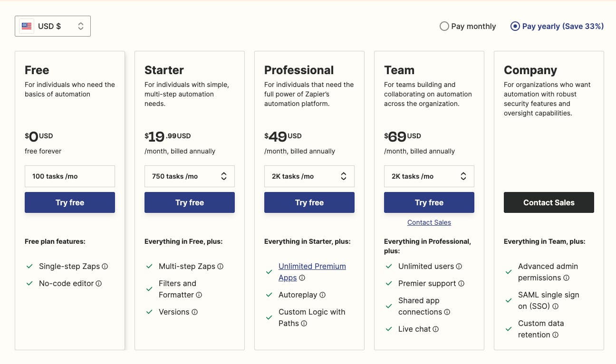The image size is (616, 364).
Task: Click the Free plan 100 tasks field
Action: 70,176
